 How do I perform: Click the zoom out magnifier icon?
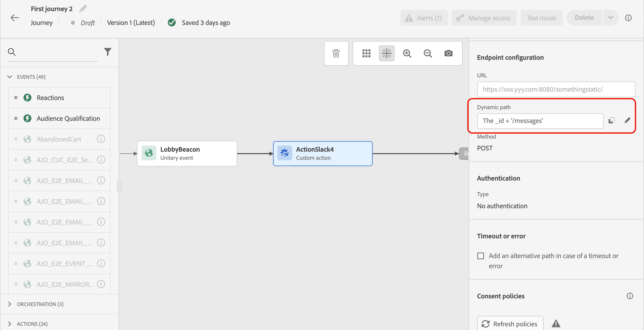(x=428, y=53)
